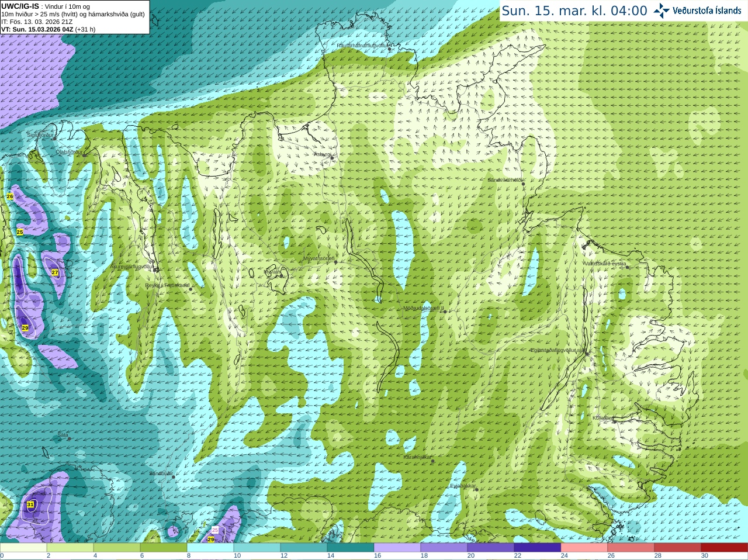Image resolution: width=748 pixels, height=560 pixels.
Task: Click the Egilsstaðaflugvöllur station label
Action: (557, 350)
